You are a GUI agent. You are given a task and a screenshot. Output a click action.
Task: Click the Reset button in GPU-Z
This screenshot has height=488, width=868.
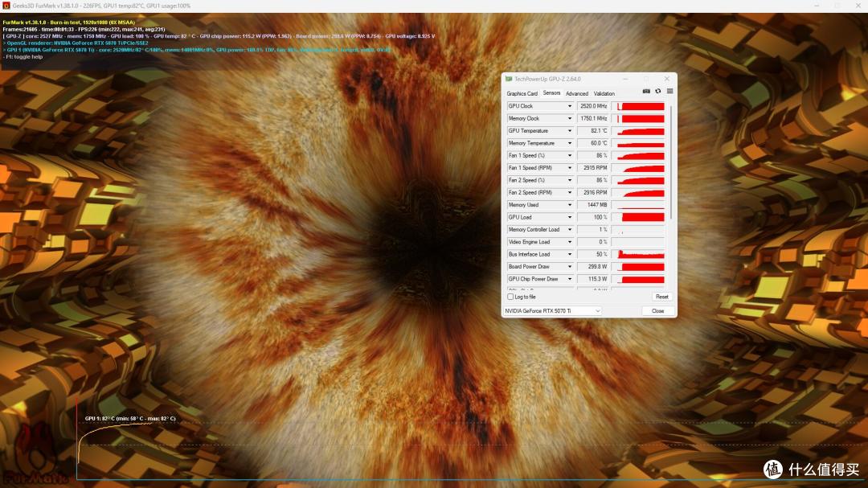[661, 297]
